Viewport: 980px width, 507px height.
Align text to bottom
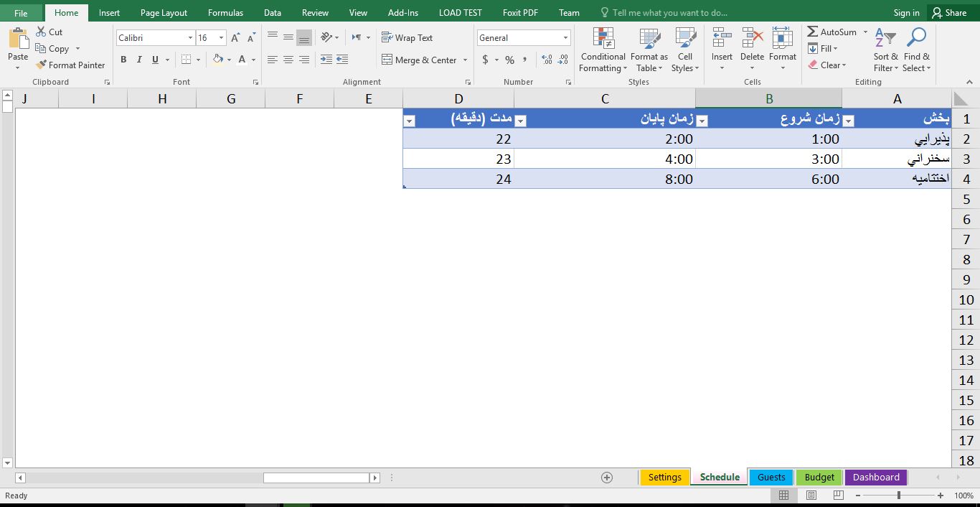coord(304,37)
